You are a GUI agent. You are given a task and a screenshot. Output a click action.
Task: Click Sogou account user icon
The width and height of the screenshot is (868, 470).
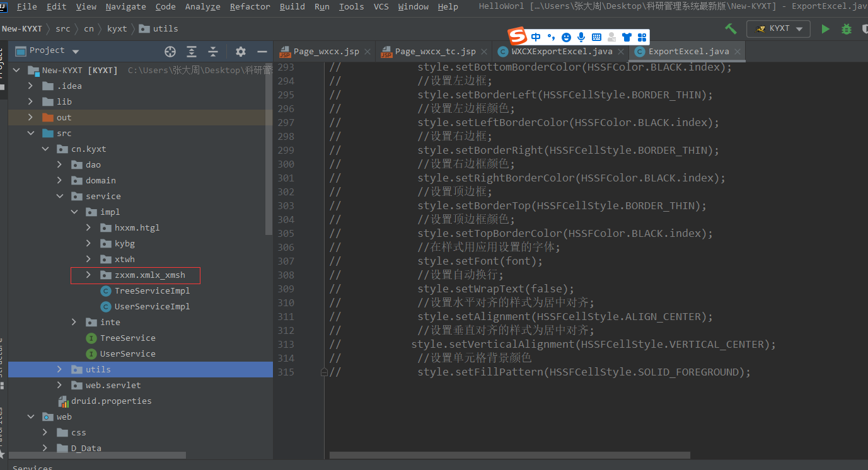(x=611, y=37)
